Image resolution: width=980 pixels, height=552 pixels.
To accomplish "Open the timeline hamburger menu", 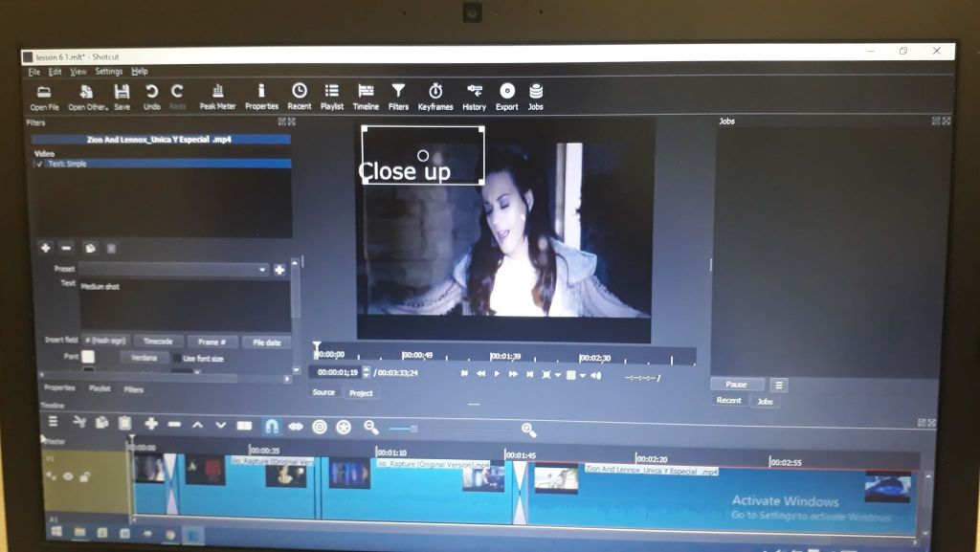I will [x=54, y=422].
